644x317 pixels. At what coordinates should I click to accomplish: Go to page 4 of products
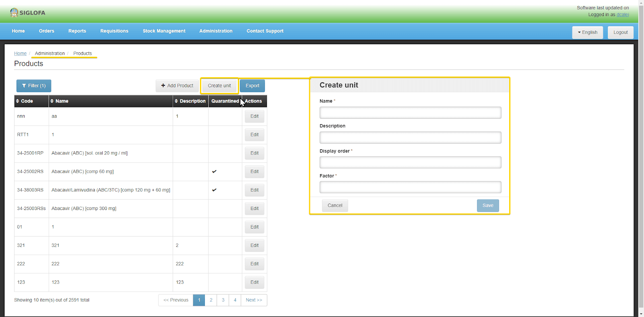tap(235, 300)
